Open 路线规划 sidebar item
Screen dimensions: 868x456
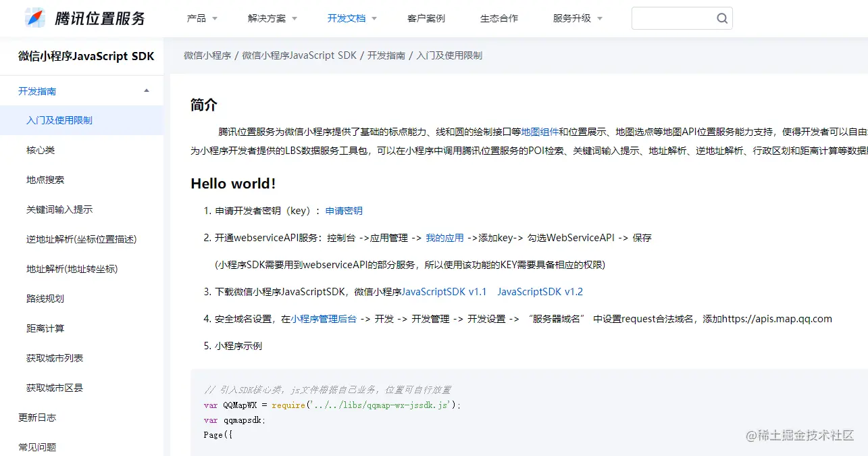(45, 299)
